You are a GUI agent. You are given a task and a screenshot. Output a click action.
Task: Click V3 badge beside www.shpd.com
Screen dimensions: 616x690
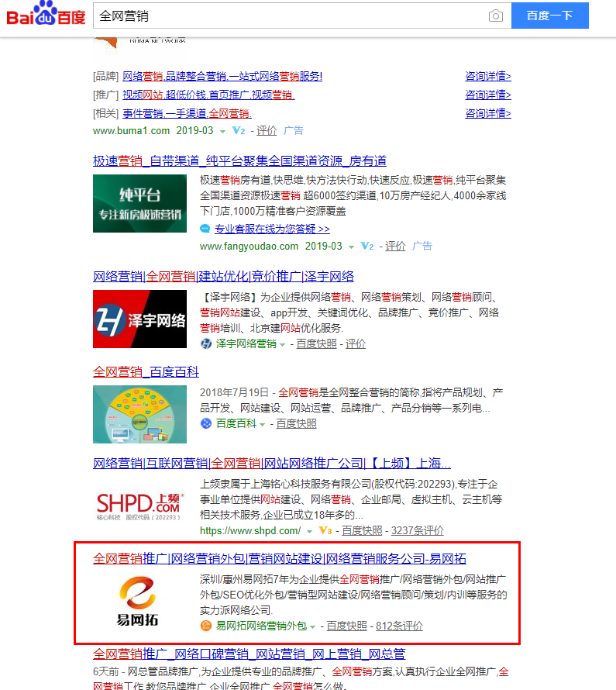point(325,531)
